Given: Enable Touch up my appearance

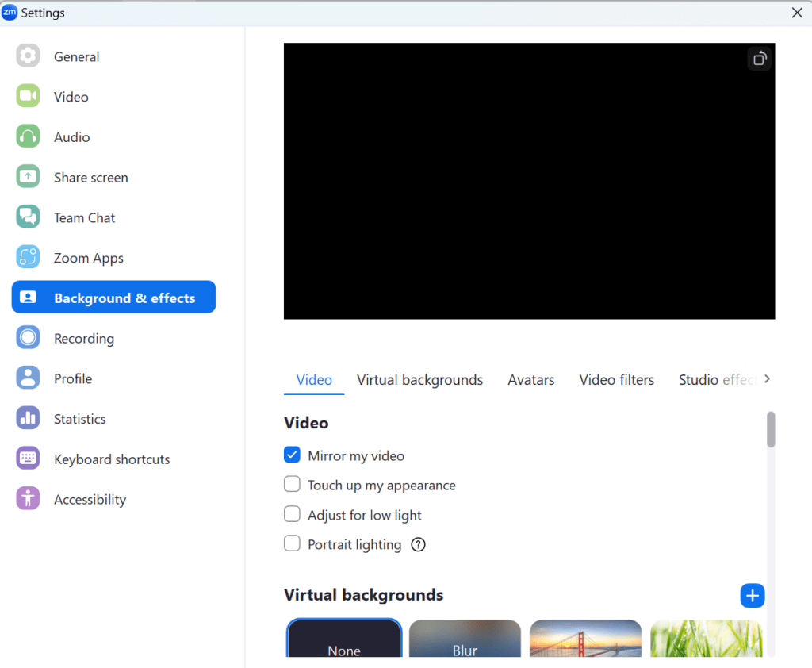Looking at the screenshot, I should [292, 485].
